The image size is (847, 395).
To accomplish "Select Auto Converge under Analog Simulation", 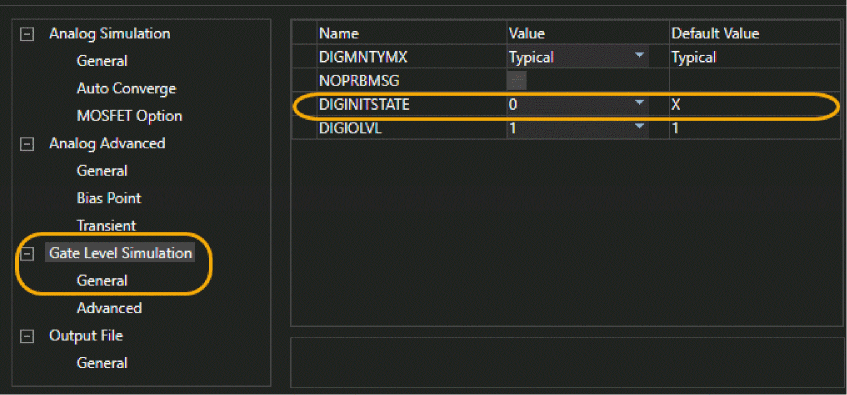I will tap(126, 89).
